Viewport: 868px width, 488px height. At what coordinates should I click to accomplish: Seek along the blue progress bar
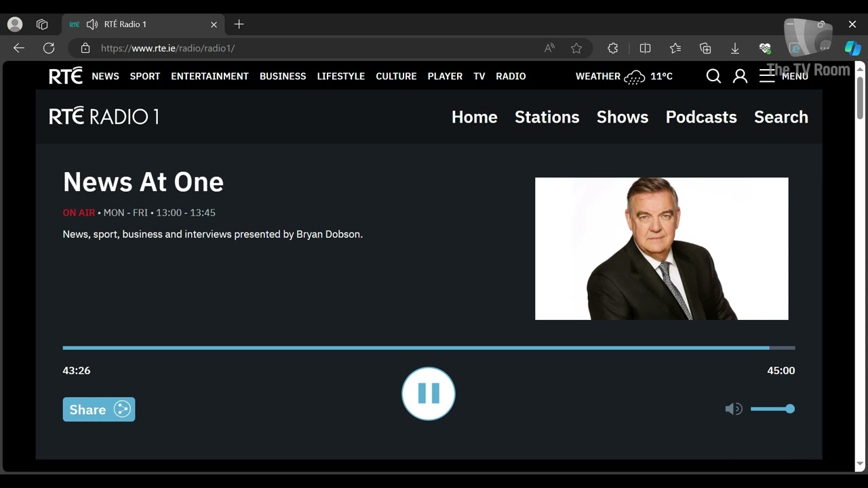click(429, 348)
